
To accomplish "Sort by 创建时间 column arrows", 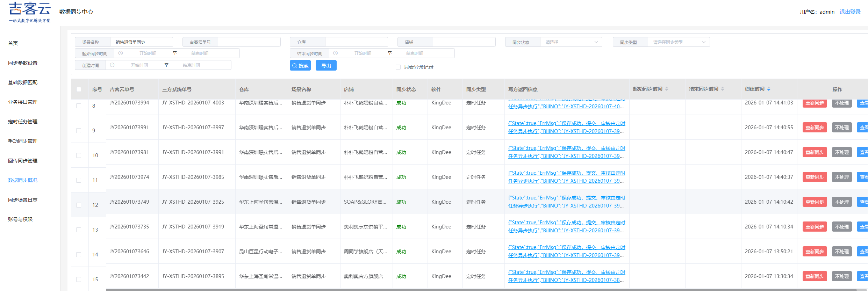I will pyautogui.click(x=769, y=89).
